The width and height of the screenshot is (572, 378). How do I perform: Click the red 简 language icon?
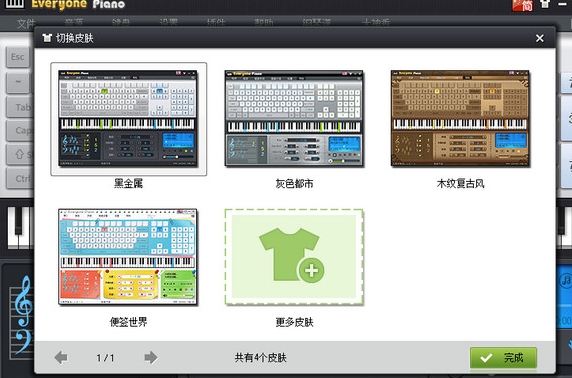tap(522, 5)
